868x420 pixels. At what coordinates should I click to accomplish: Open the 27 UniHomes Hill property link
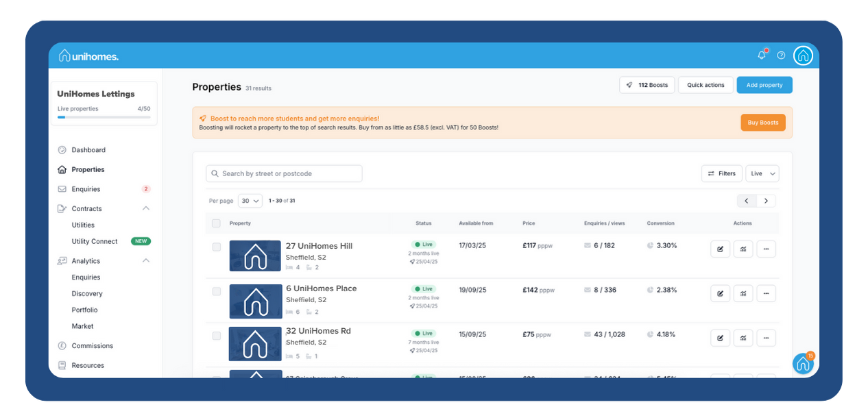pyautogui.click(x=319, y=246)
